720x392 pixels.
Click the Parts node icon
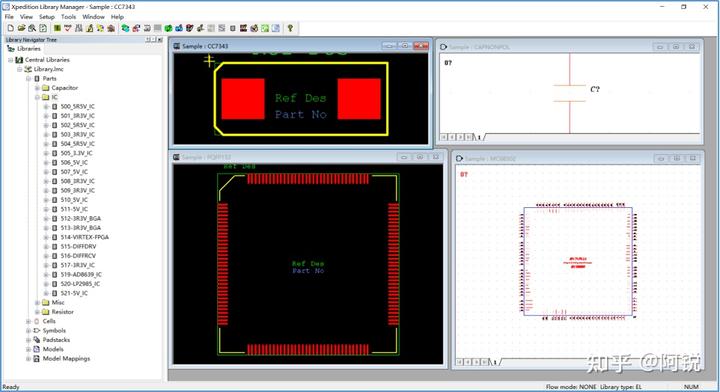pos(37,78)
